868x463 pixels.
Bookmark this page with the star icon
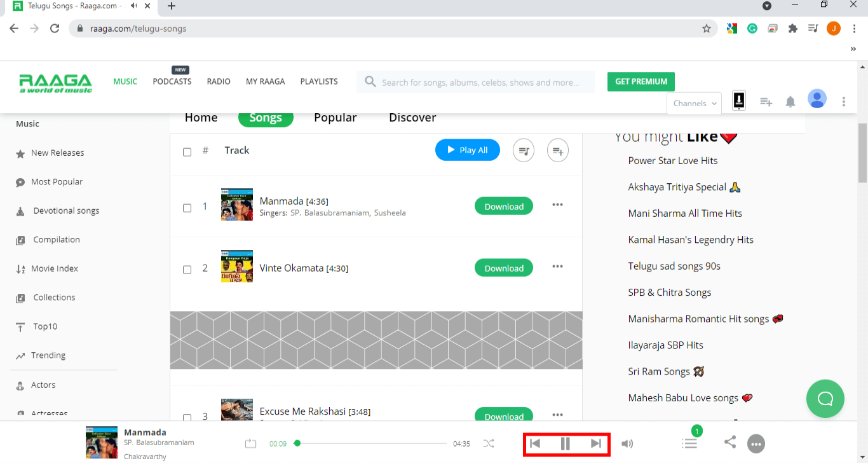coord(706,29)
